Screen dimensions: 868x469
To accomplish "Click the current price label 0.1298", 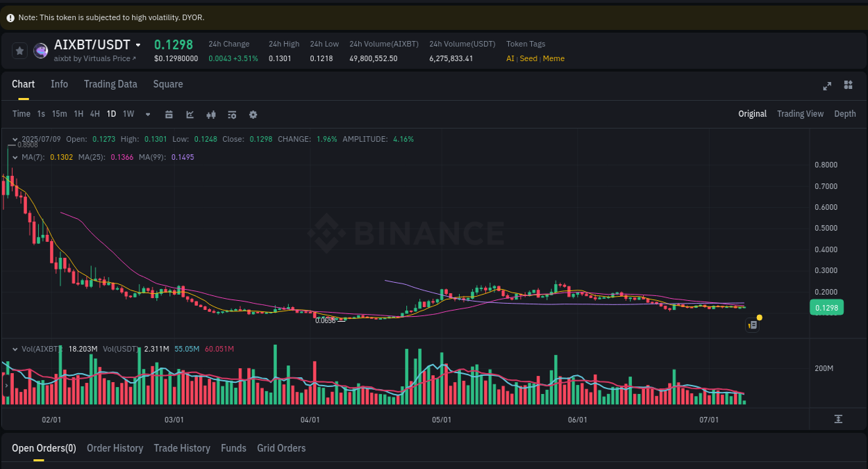I will tap(826, 306).
